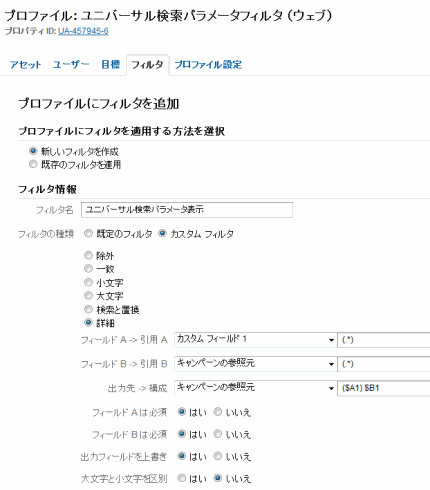The image size is (430, 490).
Task: Select the 小文字 radio option
Action: coord(88,283)
